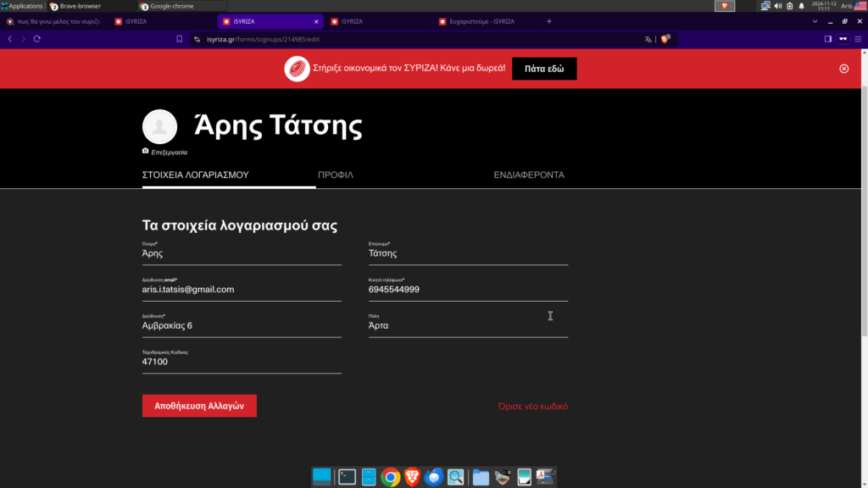Switch to the ΠΡΟΦΙΛ tab
This screenshot has height=488, width=868.
pyautogui.click(x=336, y=175)
